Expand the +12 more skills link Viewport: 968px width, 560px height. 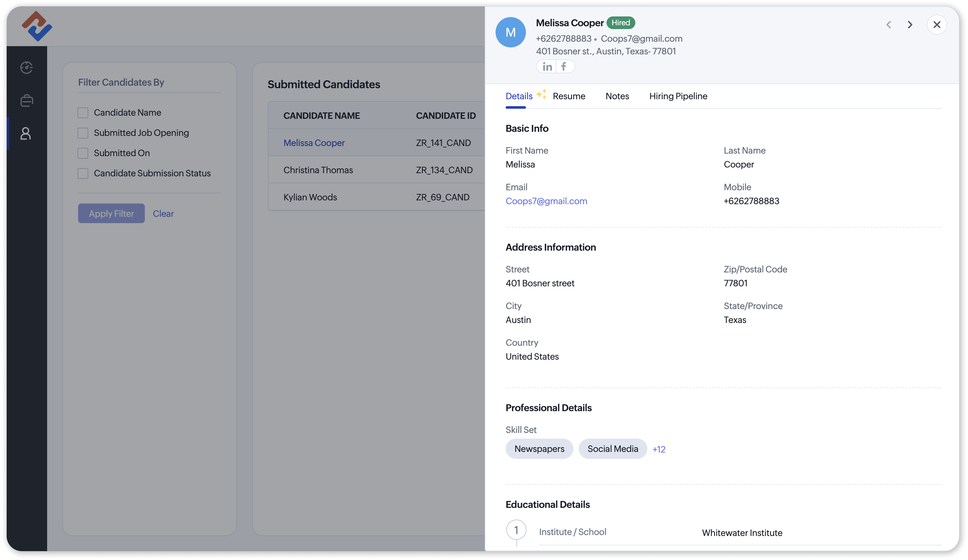click(659, 449)
